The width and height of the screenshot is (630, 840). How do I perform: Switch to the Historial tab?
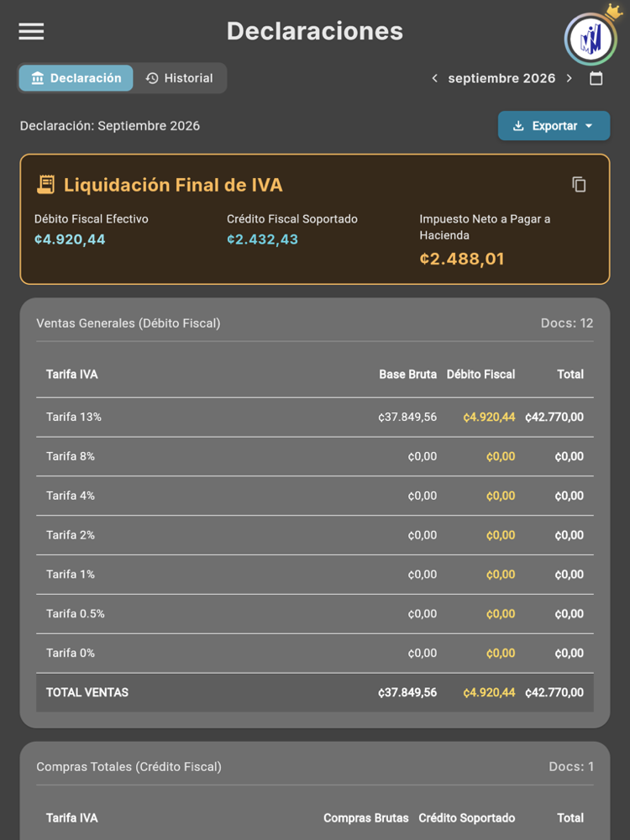tap(180, 78)
